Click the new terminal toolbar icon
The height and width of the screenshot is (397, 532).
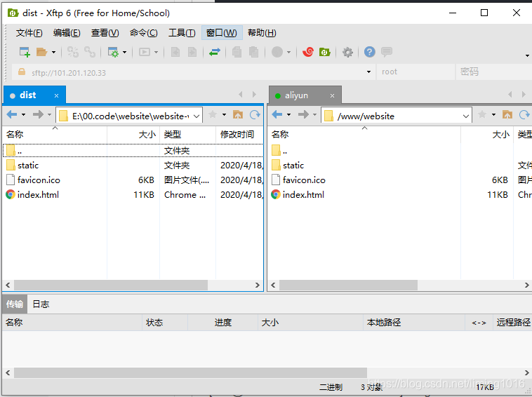(x=145, y=52)
